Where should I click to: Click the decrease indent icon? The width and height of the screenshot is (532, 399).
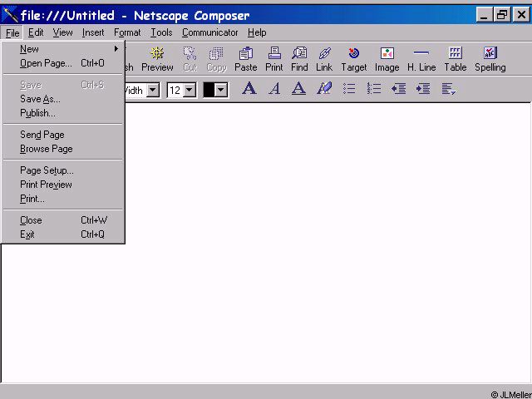398,89
